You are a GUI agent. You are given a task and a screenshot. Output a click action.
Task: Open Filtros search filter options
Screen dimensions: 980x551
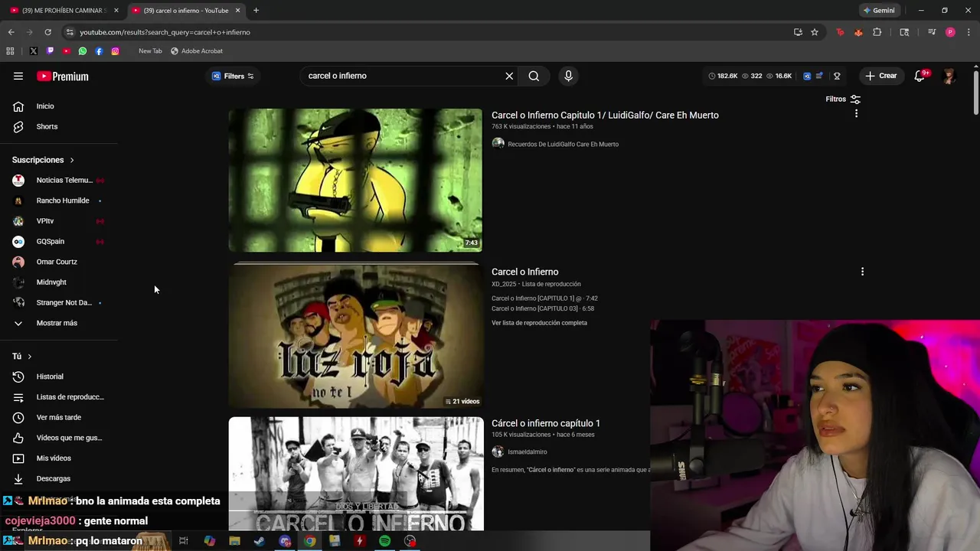(843, 99)
